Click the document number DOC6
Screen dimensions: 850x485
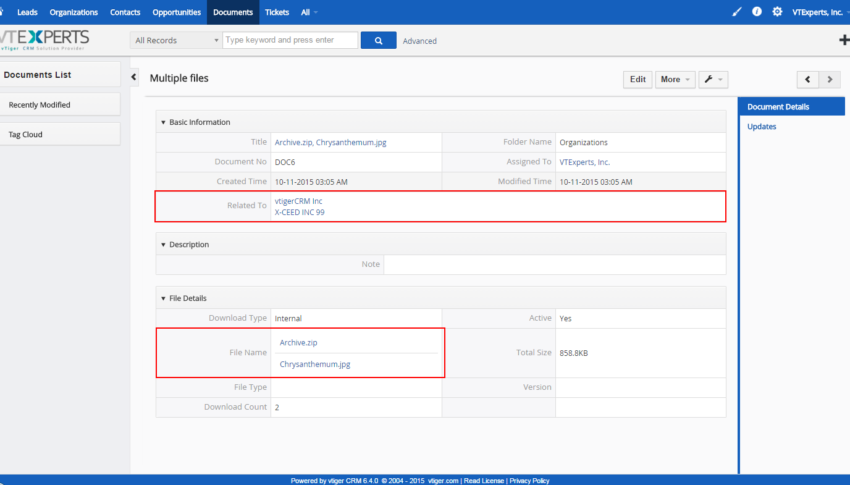pos(285,162)
